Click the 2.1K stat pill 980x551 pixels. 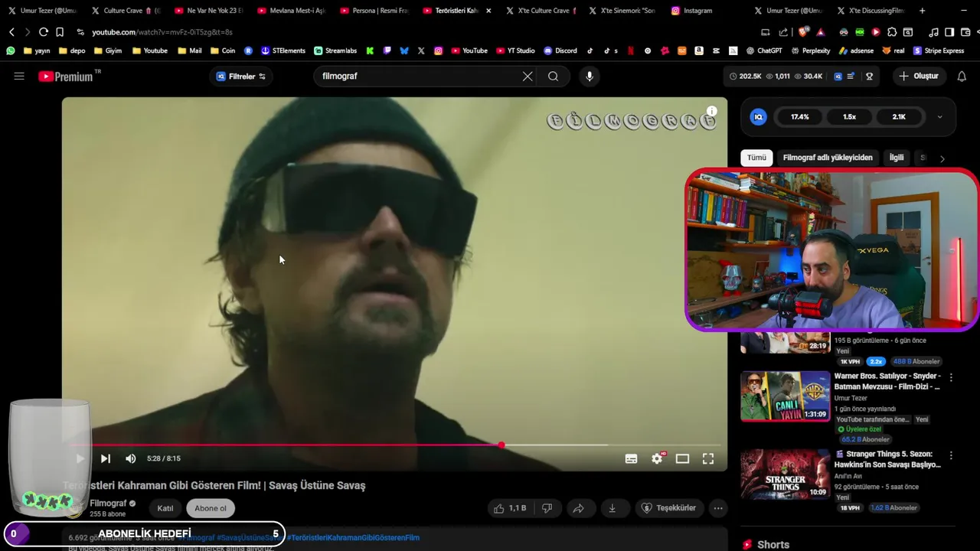tap(899, 117)
